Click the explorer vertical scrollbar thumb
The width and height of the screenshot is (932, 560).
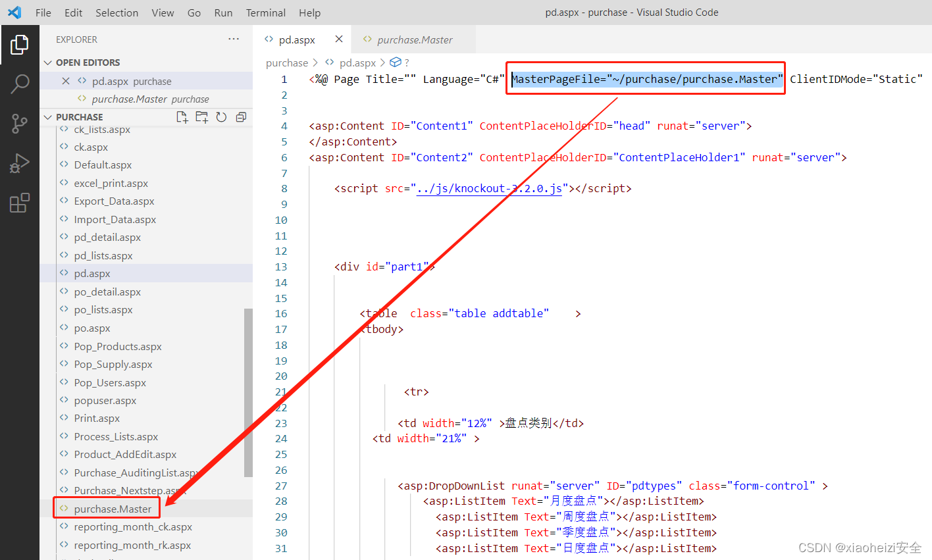point(248,392)
